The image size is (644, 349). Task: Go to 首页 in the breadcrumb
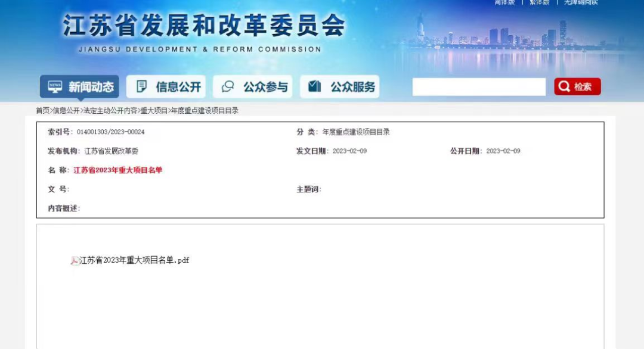[42, 111]
